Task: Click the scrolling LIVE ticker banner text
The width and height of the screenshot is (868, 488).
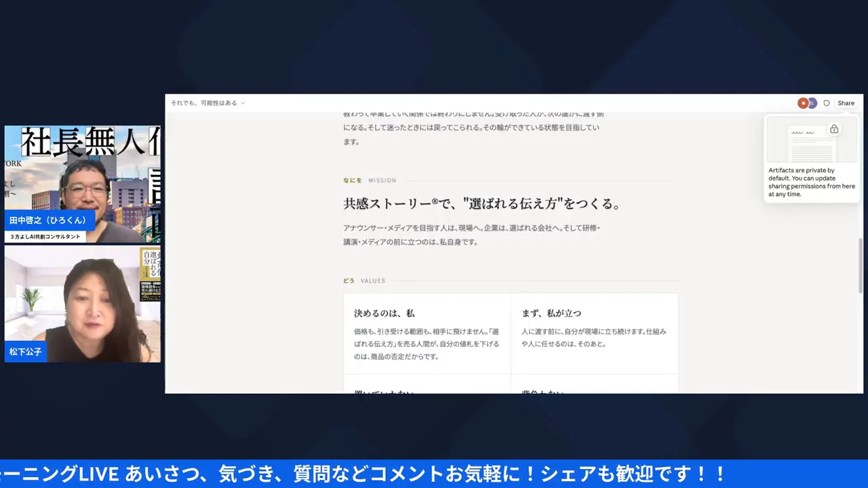Action: click(363, 474)
